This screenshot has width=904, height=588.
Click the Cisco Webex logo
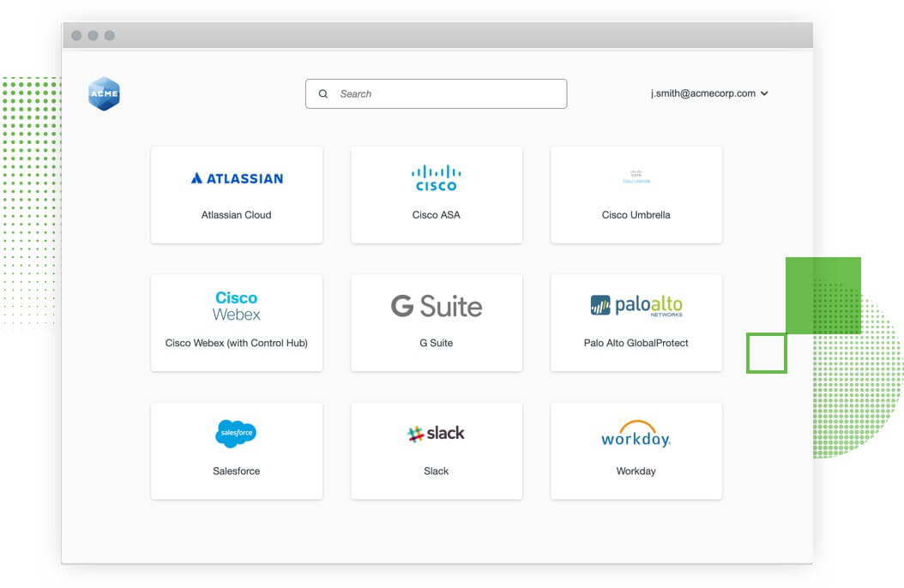tap(237, 306)
